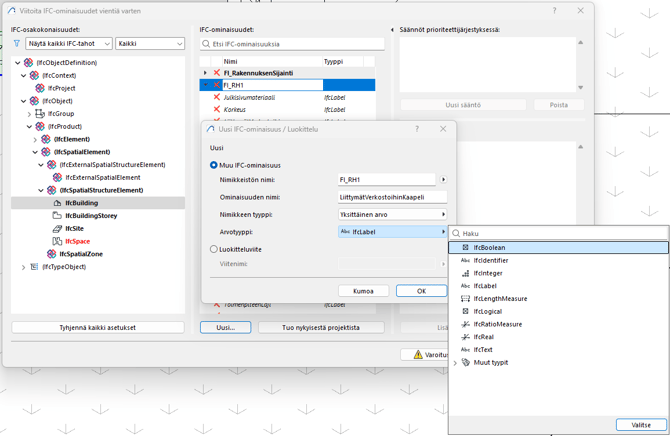Click the Kumoa button
This screenshot has width=670, height=436.
pos(363,291)
